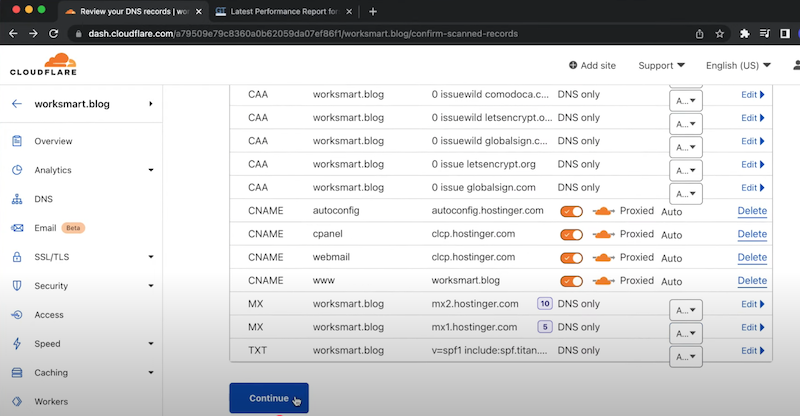
Task: Delete the autoconfig CNAME record
Action: [x=752, y=211]
